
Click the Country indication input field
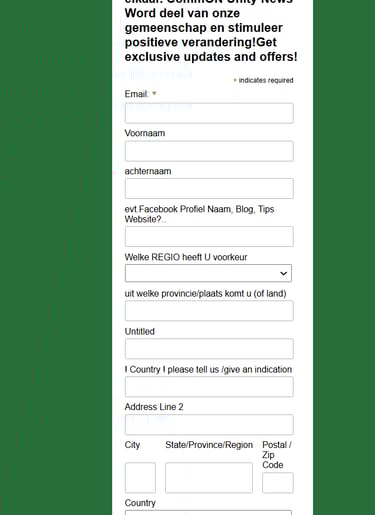click(209, 387)
